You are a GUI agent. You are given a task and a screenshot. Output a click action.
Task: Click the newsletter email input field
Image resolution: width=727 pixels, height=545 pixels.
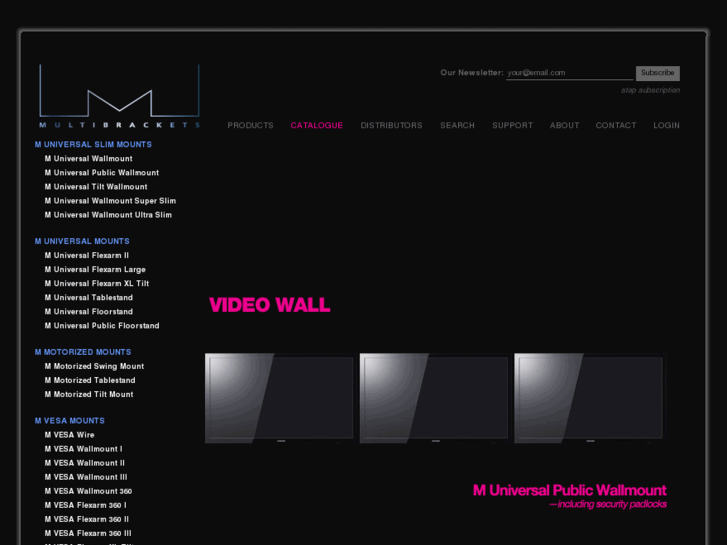point(569,73)
